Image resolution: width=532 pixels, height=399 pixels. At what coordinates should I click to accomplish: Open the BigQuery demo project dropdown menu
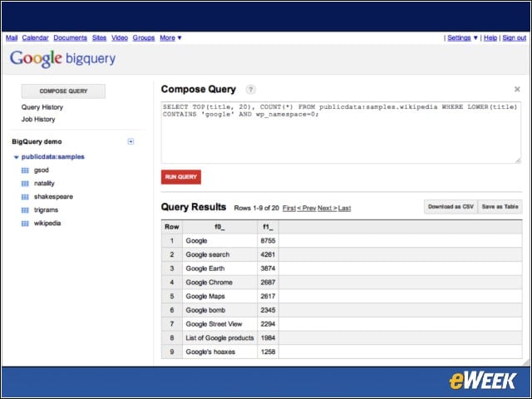point(131,141)
